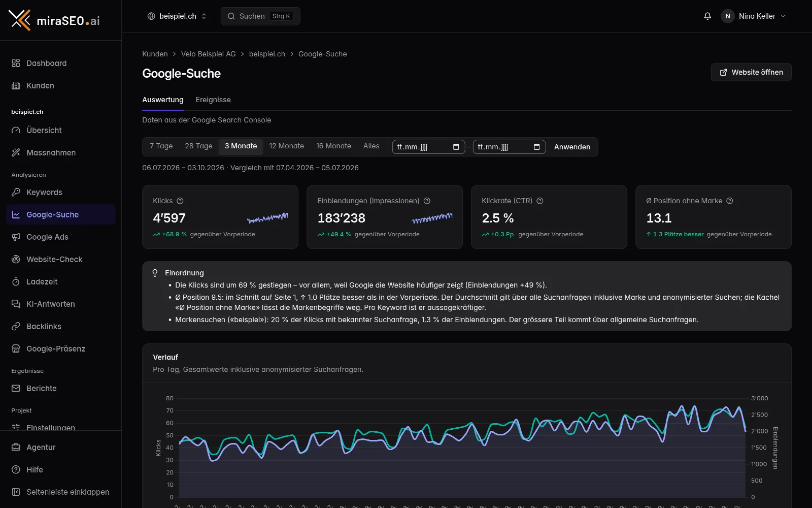Switch to the Ereignisse tab
The height and width of the screenshot is (508, 812).
pyautogui.click(x=213, y=100)
